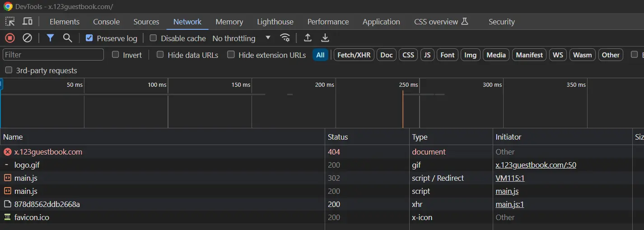Open the Application tab
Image resolution: width=644 pixels, height=230 pixels.
click(381, 21)
